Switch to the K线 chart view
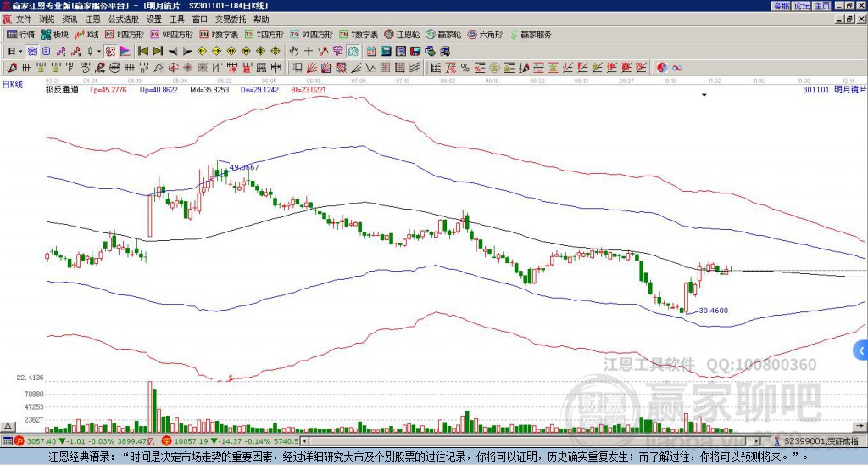The height and width of the screenshot is (465, 868). click(x=86, y=34)
